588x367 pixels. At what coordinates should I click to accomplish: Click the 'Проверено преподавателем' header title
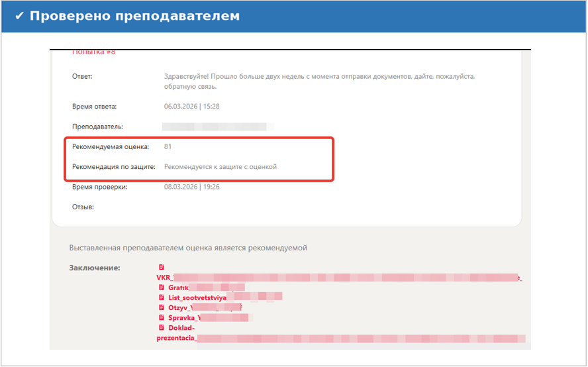(134, 16)
